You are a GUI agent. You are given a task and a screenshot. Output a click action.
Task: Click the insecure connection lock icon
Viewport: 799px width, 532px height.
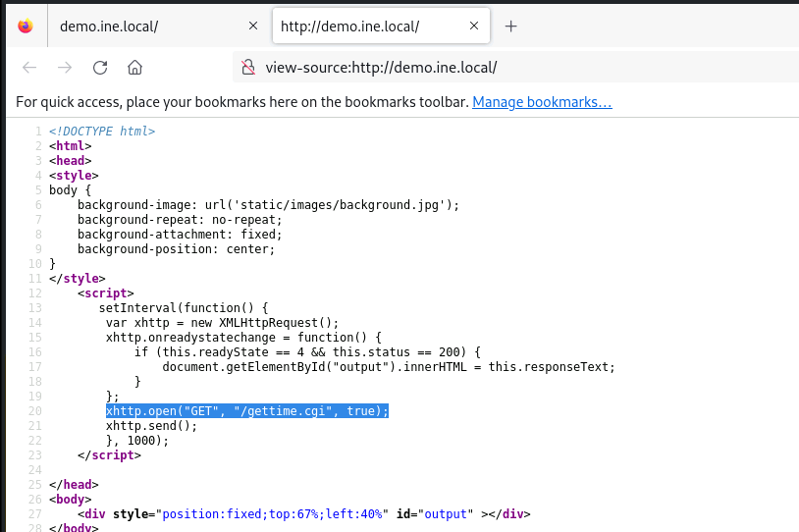point(248,68)
